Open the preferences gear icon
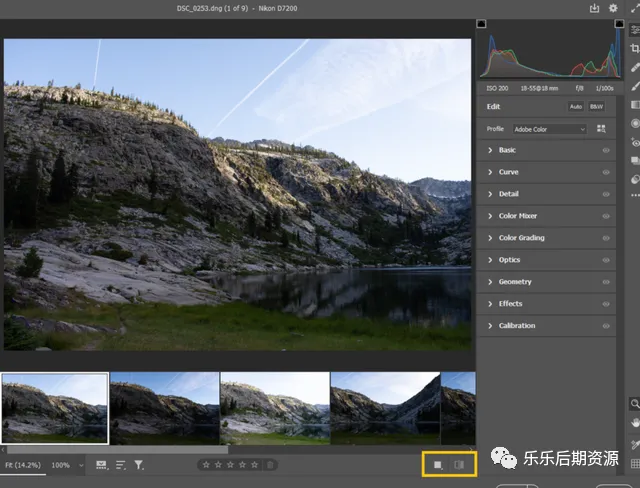 tap(613, 9)
